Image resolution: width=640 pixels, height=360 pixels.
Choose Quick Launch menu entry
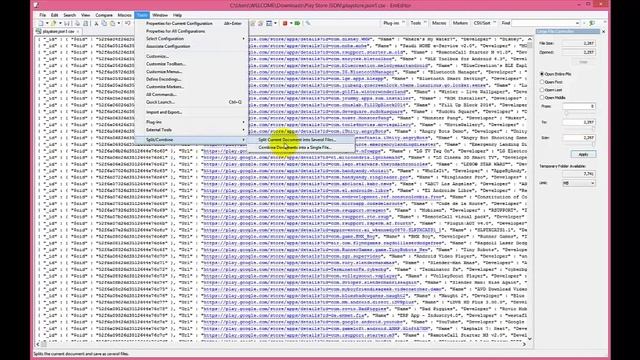coord(192,102)
